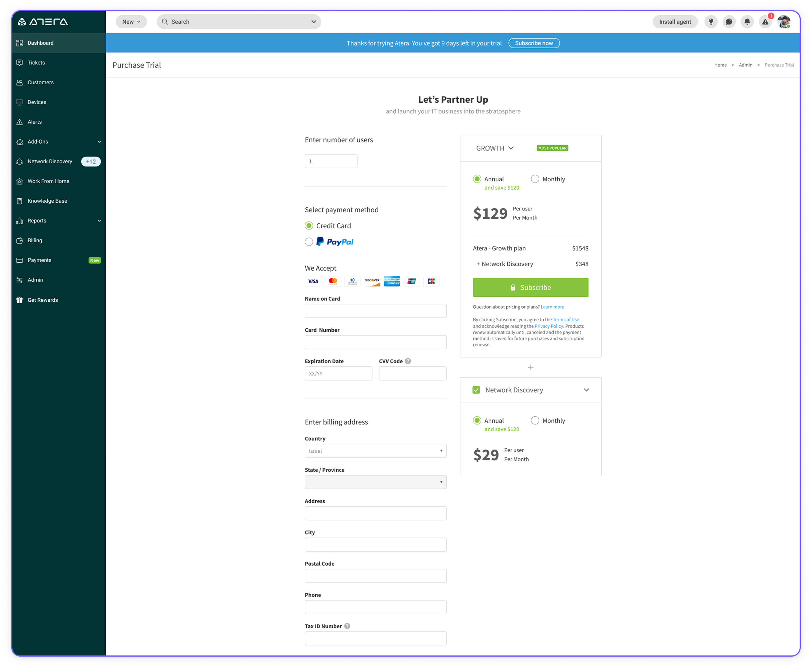Expand the Reports sidebar menu
812x669 pixels.
pos(99,221)
